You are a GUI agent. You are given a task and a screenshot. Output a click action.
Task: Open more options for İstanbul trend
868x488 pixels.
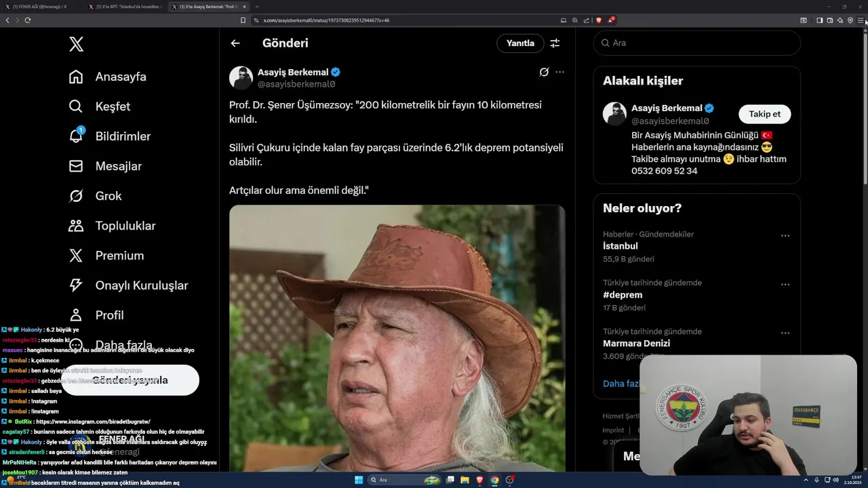coord(785,236)
